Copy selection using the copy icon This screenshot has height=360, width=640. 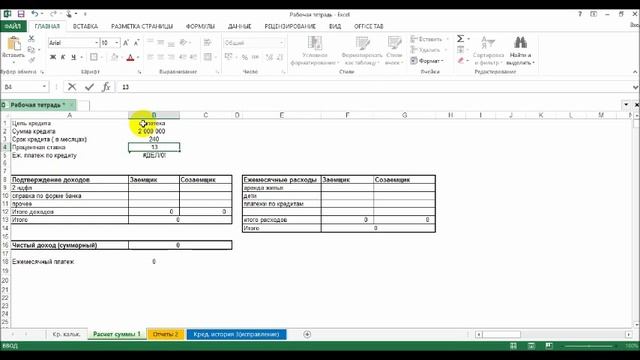pyautogui.click(x=31, y=50)
